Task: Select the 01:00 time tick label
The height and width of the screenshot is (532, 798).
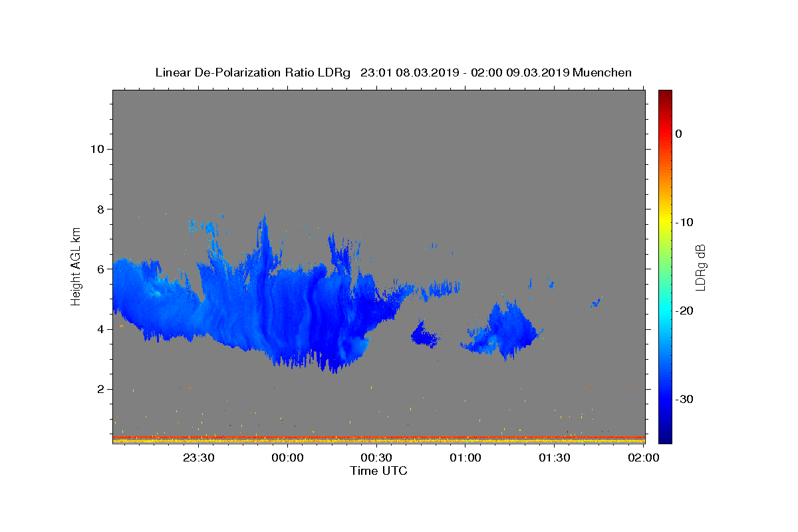Action: (x=465, y=458)
